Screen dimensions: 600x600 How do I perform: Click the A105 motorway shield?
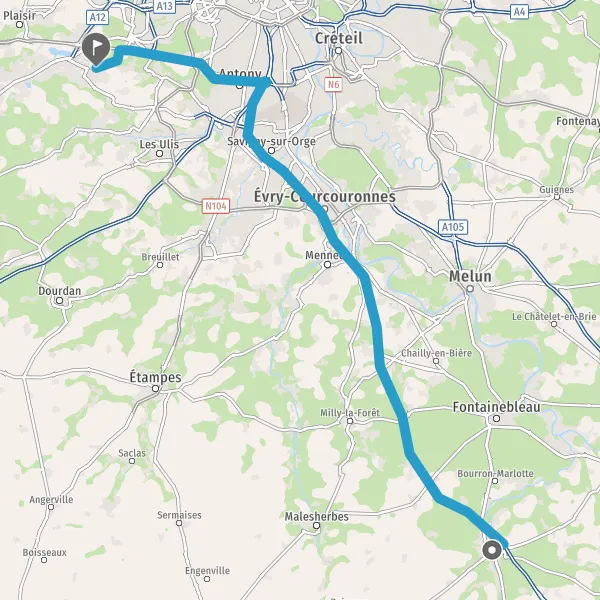pos(453,227)
